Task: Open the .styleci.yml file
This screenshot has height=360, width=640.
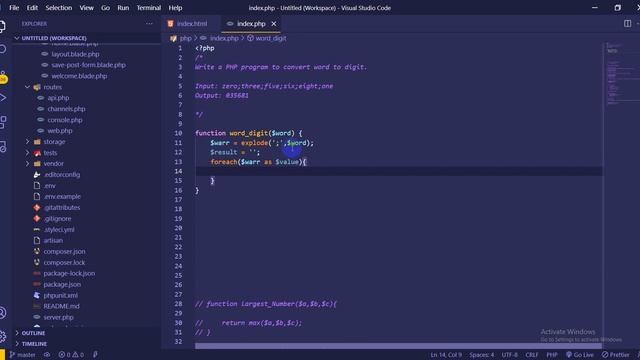Action: (x=59, y=229)
